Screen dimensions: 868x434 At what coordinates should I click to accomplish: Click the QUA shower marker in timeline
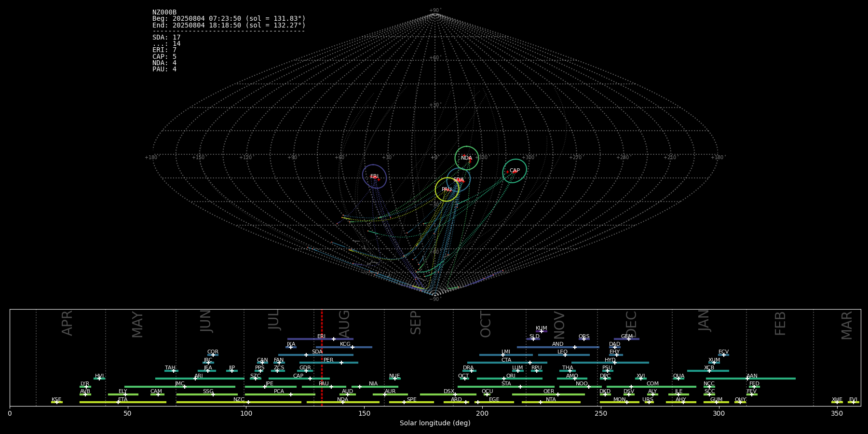(x=678, y=379)
